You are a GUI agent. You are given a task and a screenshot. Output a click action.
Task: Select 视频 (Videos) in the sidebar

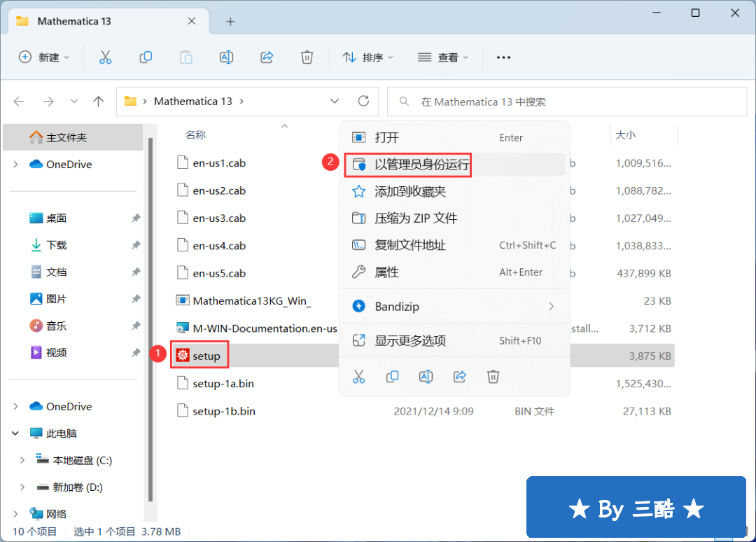coord(57,353)
